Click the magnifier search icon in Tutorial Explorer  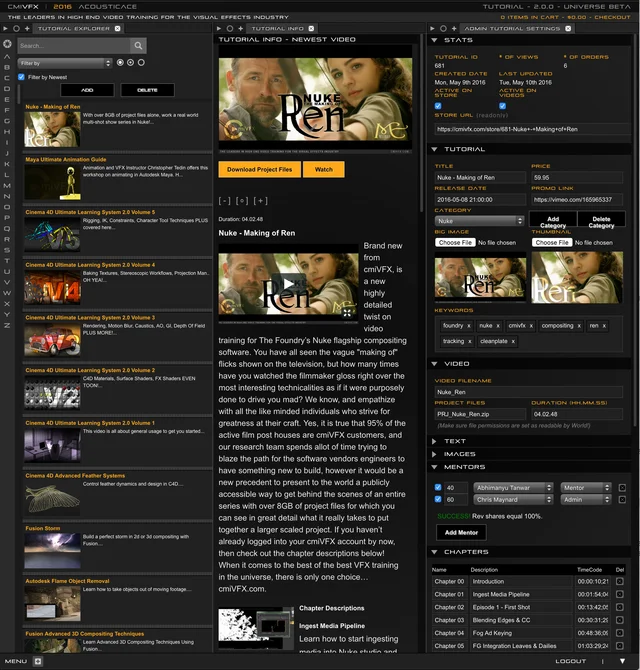138,46
